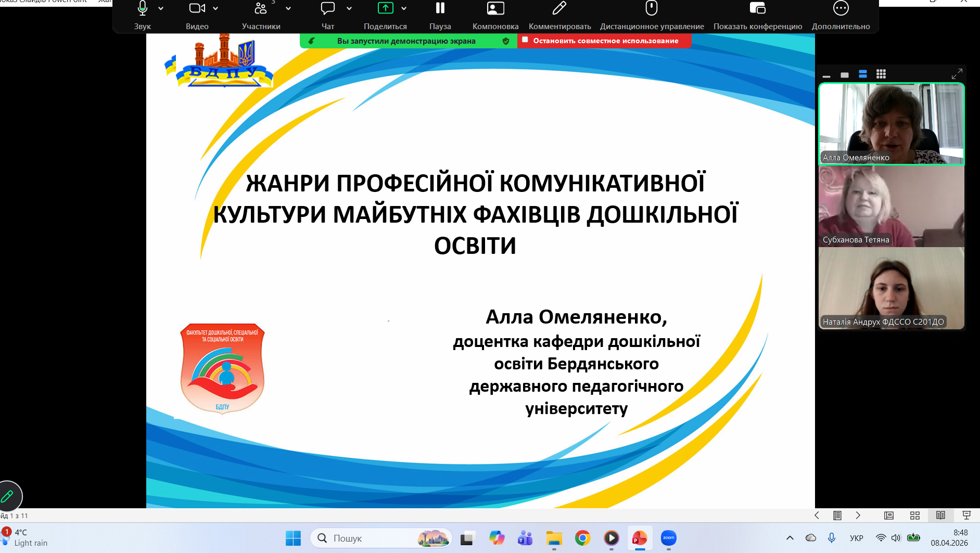Click Показать конференцию icon
The width and height of the screenshot is (980, 553).
click(x=757, y=9)
